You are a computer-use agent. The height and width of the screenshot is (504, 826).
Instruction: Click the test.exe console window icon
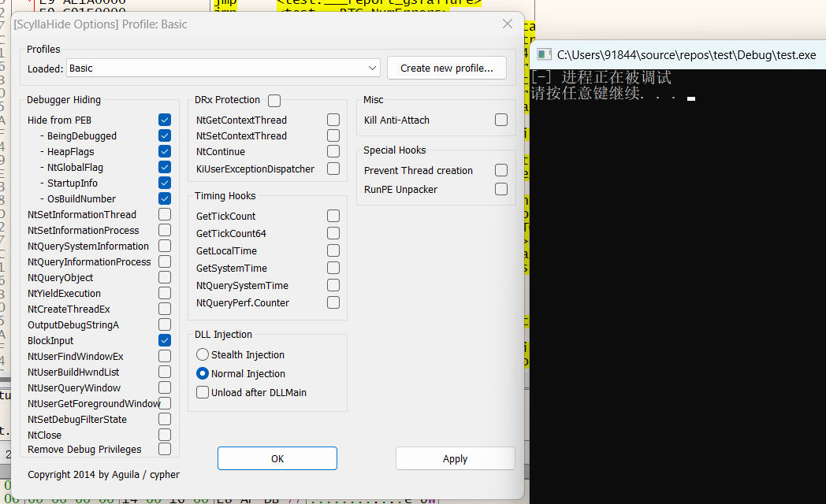[x=544, y=54]
